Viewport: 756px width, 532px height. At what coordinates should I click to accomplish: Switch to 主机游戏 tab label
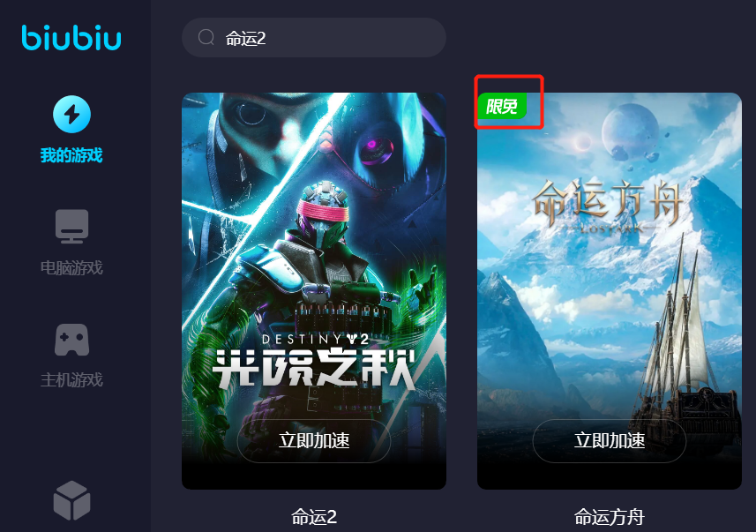(71, 380)
